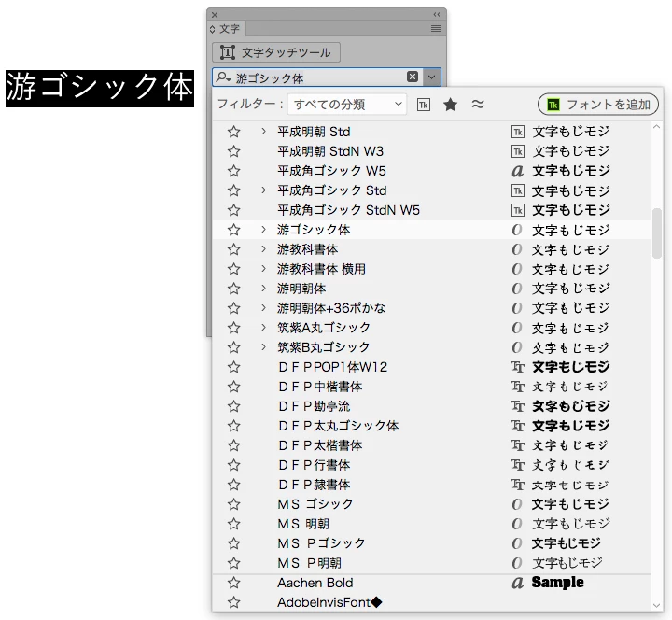
Task: Star the ＭＳ Ｐ明朝 font
Action: [233, 563]
